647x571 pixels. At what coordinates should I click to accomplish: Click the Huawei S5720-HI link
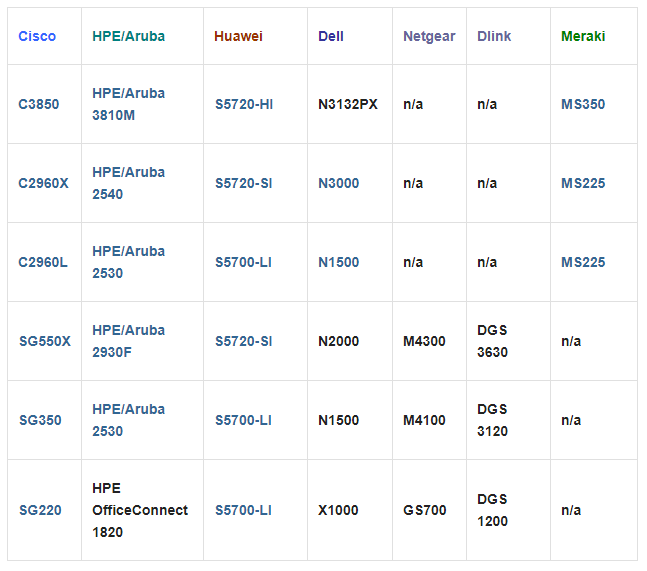coord(244,104)
